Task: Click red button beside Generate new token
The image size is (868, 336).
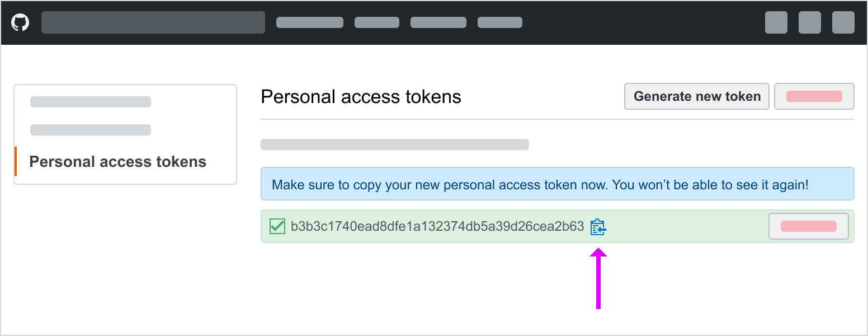Action: coord(814,96)
